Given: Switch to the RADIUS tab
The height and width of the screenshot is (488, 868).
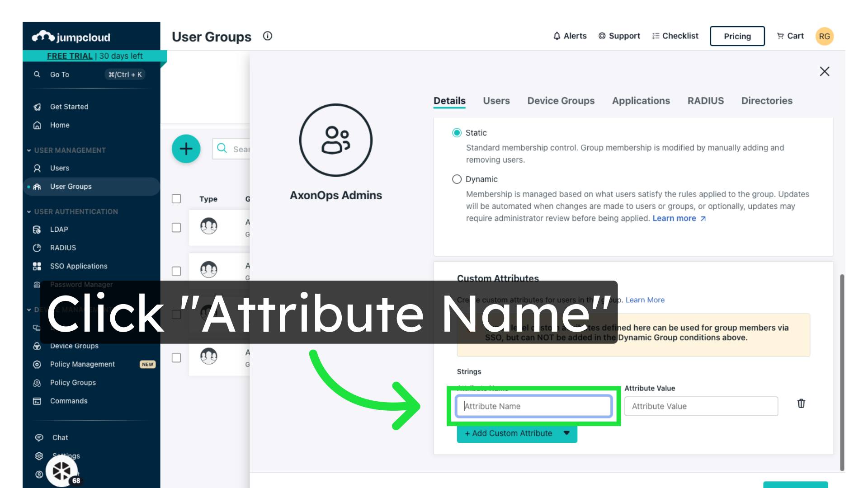Looking at the screenshot, I should [x=705, y=101].
